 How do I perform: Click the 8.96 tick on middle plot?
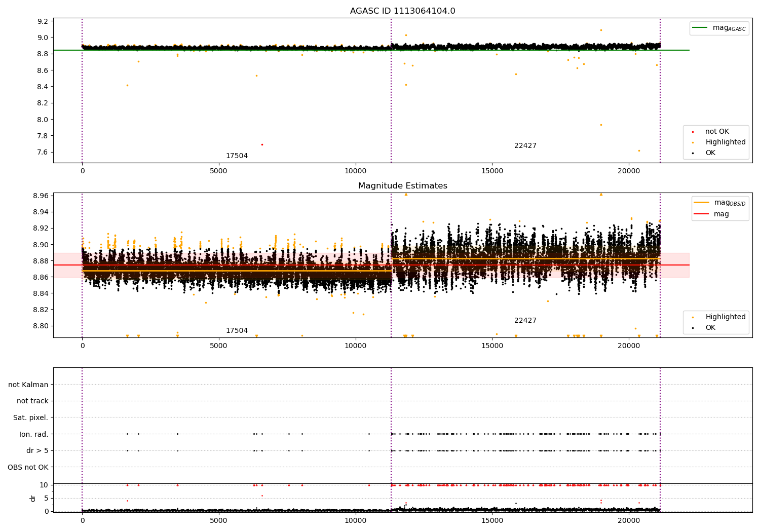pyautogui.click(x=41, y=196)
